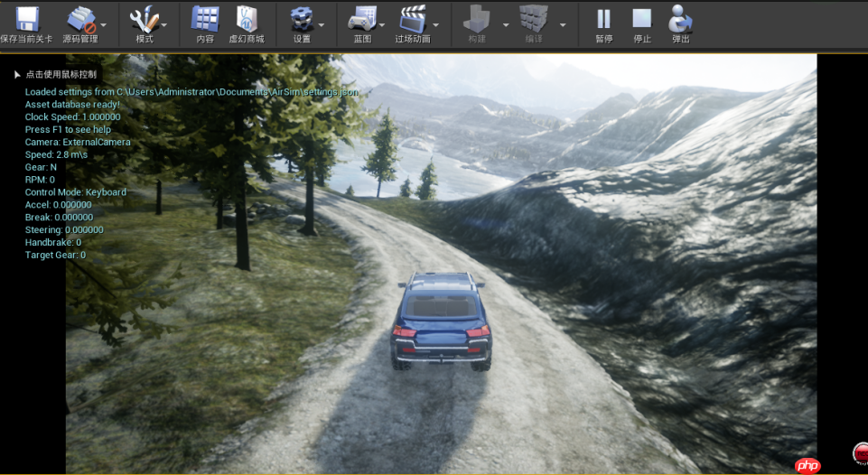Click the 'Handbrake: 0' readout
Screen dimensions: 868x475
pos(53,243)
